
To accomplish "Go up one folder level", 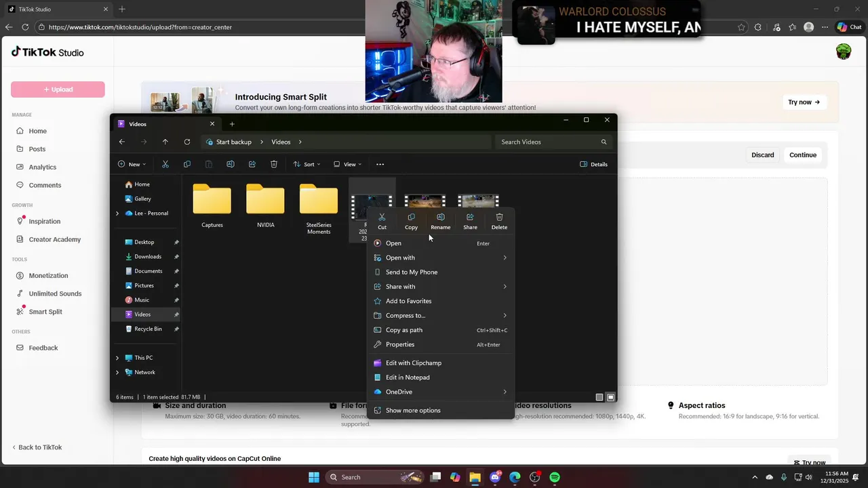I will 165,142.
